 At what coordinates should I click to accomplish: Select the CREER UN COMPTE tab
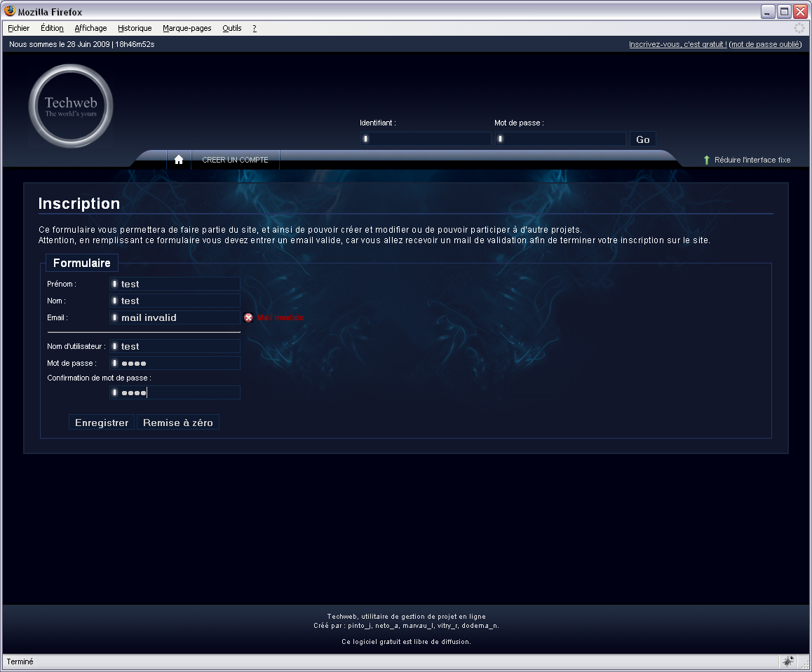[235, 160]
